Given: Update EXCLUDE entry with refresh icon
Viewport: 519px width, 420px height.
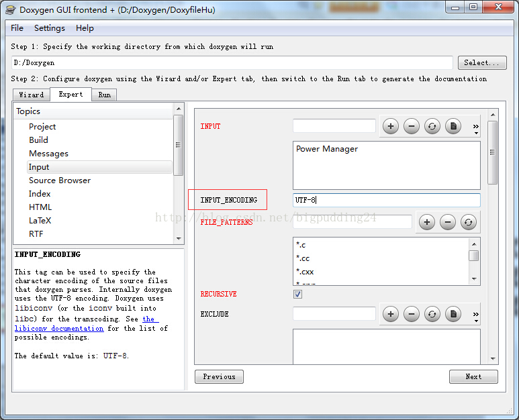Looking at the screenshot, I should (x=432, y=314).
